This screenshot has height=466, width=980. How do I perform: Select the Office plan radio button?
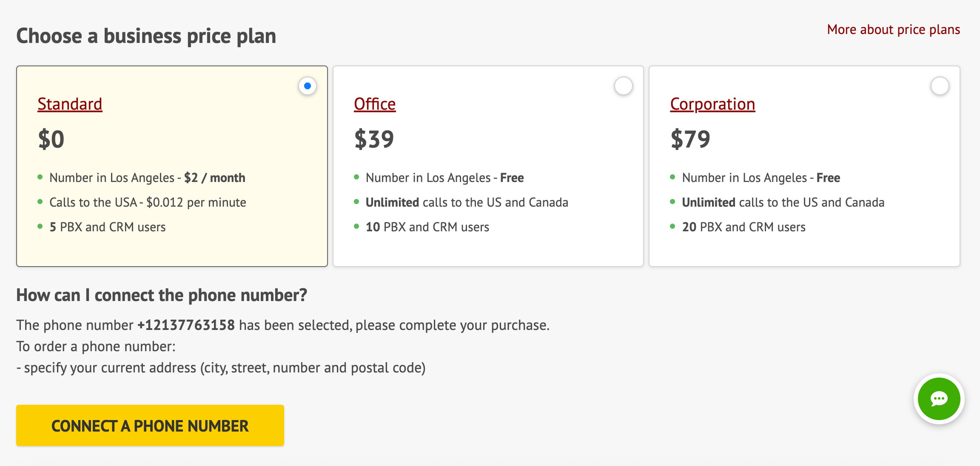coord(623,86)
